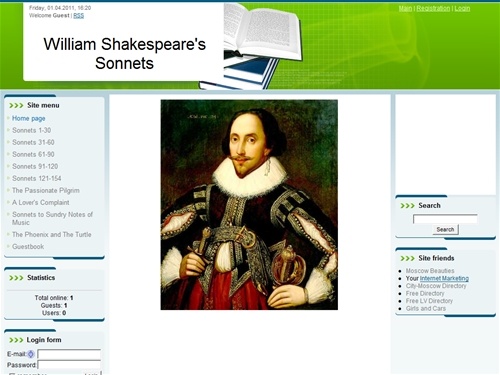500x375 pixels.
Task: Open A Lover's Complaint page
Action: click(41, 202)
